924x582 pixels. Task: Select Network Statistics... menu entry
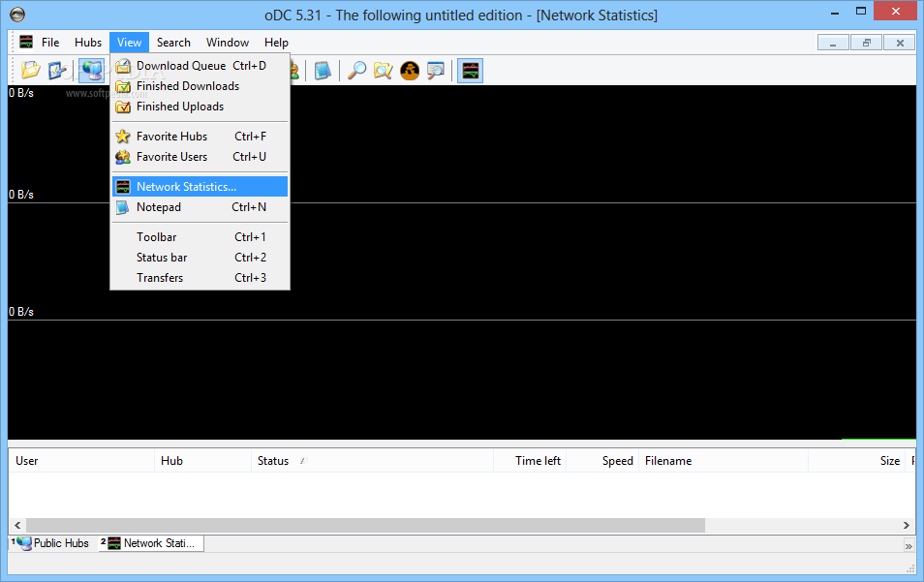200,187
